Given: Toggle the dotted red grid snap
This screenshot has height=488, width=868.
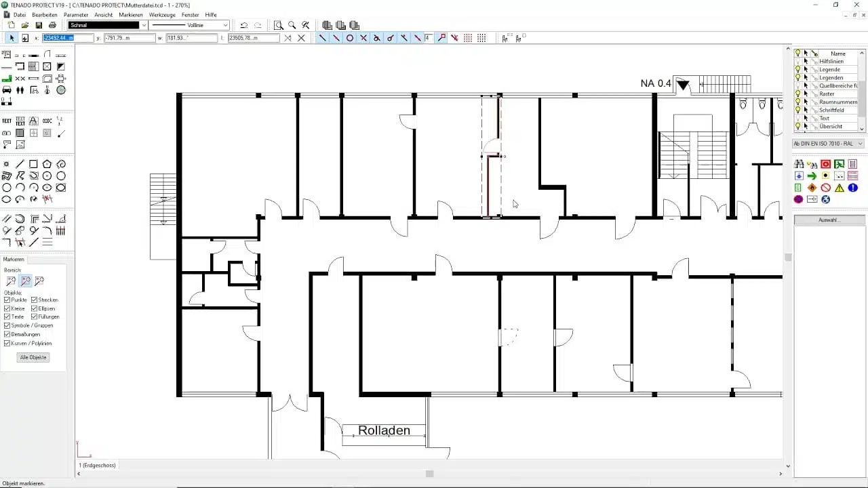Looking at the screenshot, I should pos(467,38).
